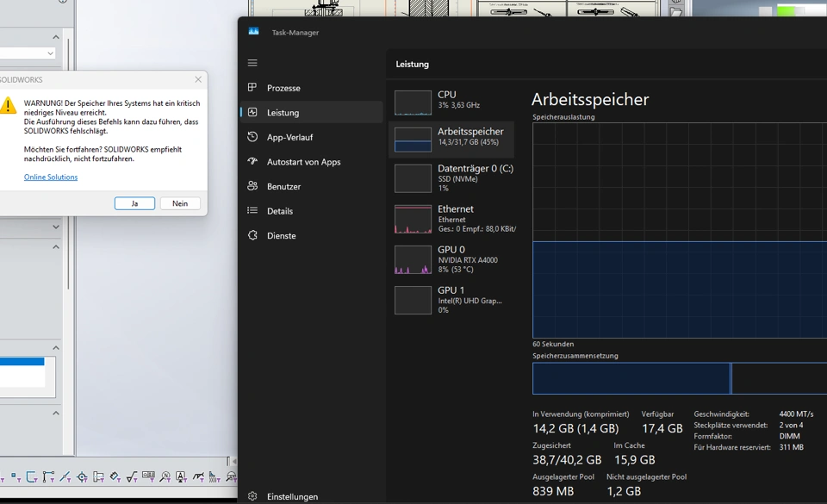Close the SOLIDWORKS warning dialog
The width and height of the screenshot is (827, 504).
[198, 79]
